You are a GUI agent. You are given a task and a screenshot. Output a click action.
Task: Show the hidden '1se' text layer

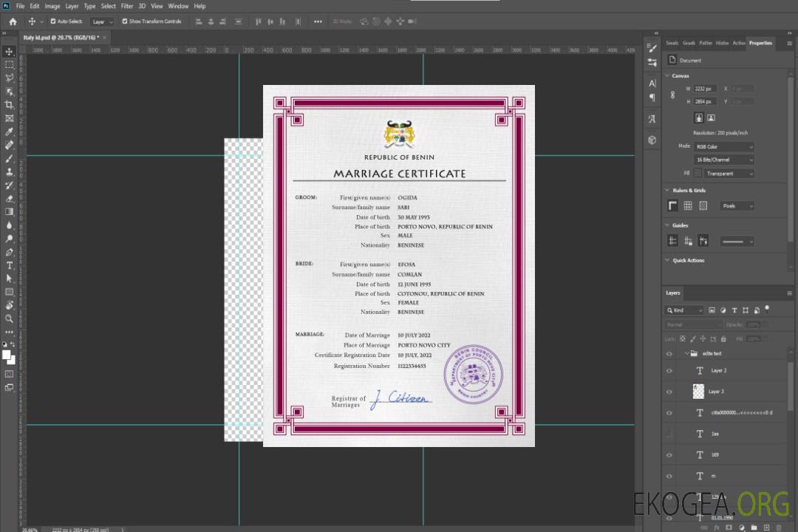(669, 434)
